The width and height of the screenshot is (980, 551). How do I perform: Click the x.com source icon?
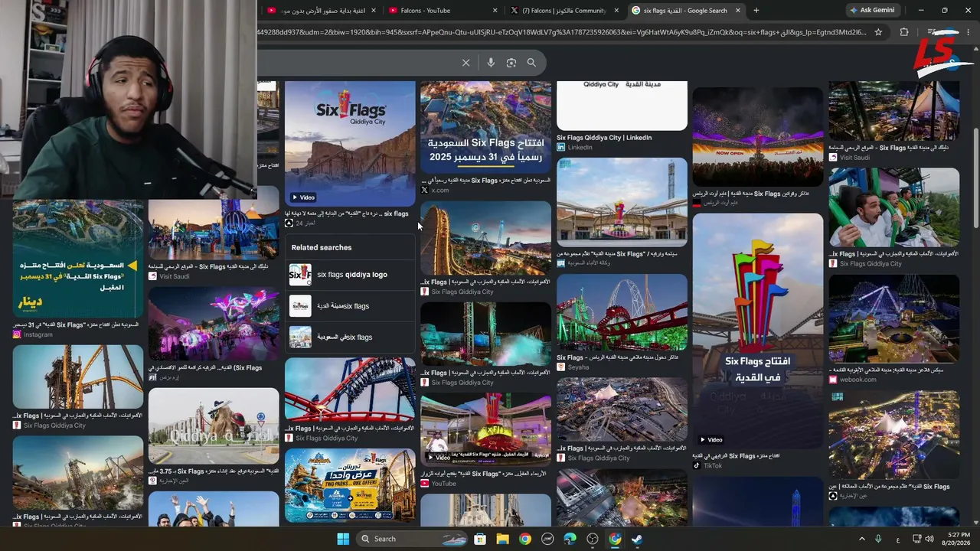tap(425, 190)
